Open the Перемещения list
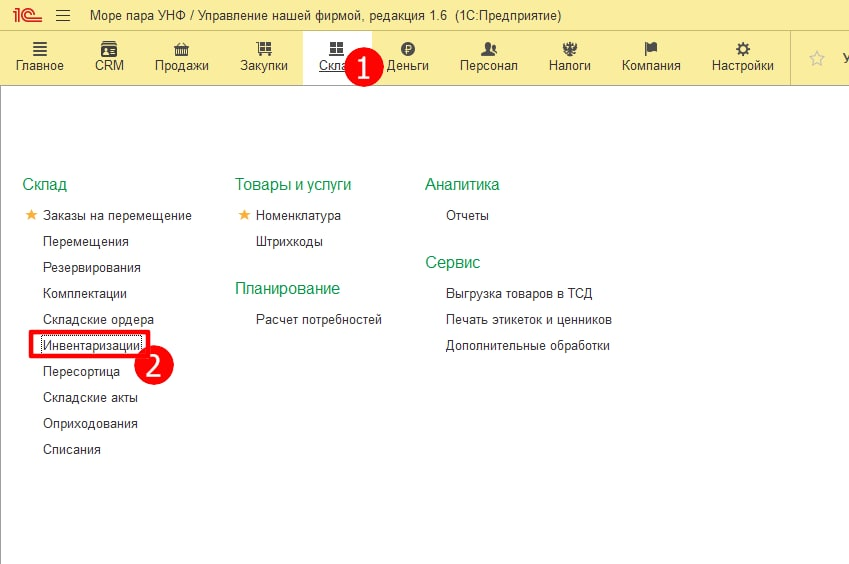The width and height of the screenshot is (849, 564). tap(86, 241)
